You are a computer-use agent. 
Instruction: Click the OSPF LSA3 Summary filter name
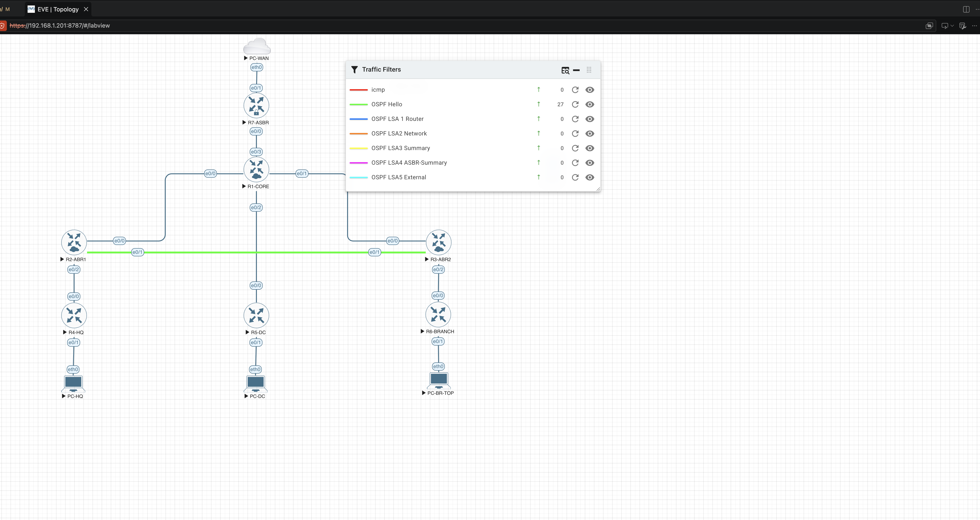pyautogui.click(x=401, y=148)
